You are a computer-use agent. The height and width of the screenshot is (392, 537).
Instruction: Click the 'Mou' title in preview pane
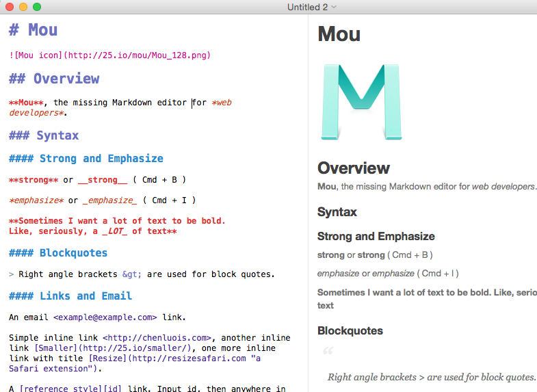(339, 34)
